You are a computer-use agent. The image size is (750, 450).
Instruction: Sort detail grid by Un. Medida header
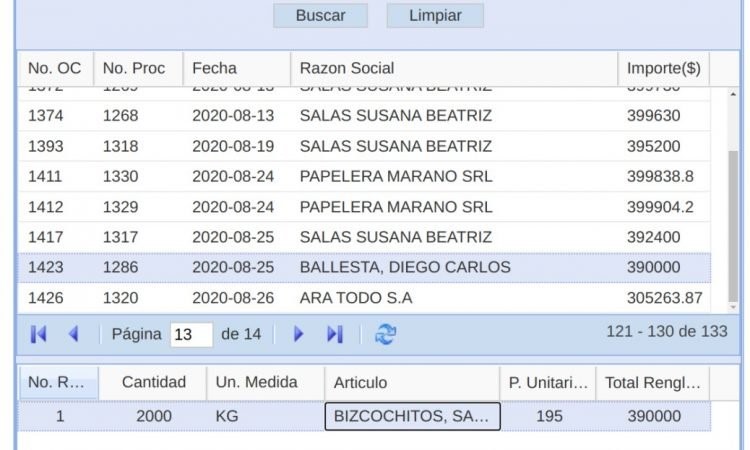click(265, 383)
